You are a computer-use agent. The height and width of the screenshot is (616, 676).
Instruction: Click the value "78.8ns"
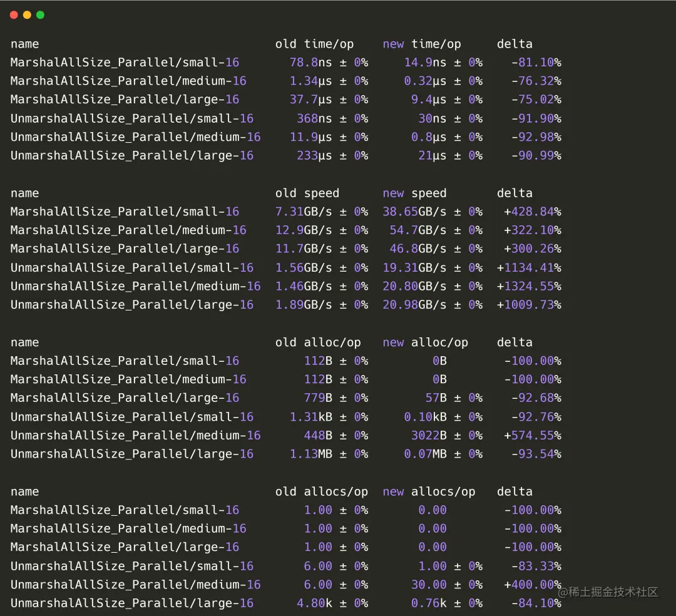pos(310,63)
